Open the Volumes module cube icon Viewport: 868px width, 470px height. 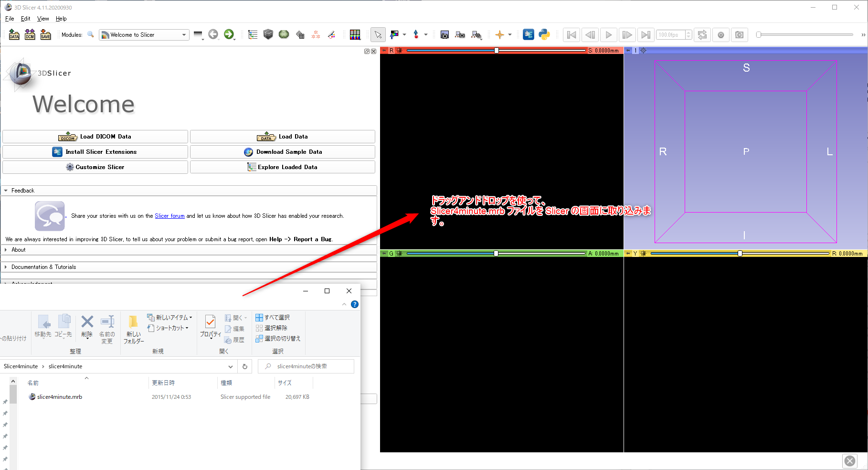click(x=268, y=34)
